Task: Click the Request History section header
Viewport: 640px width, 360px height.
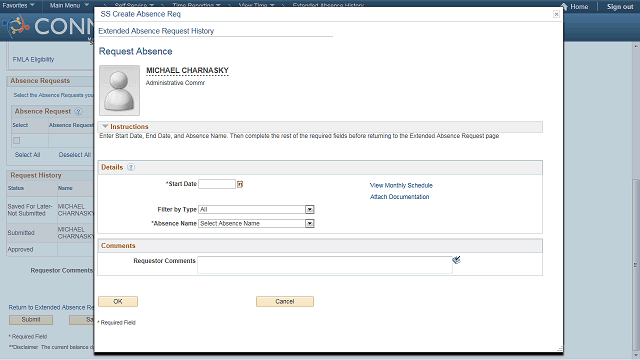Action: pyautogui.click(x=36, y=175)
